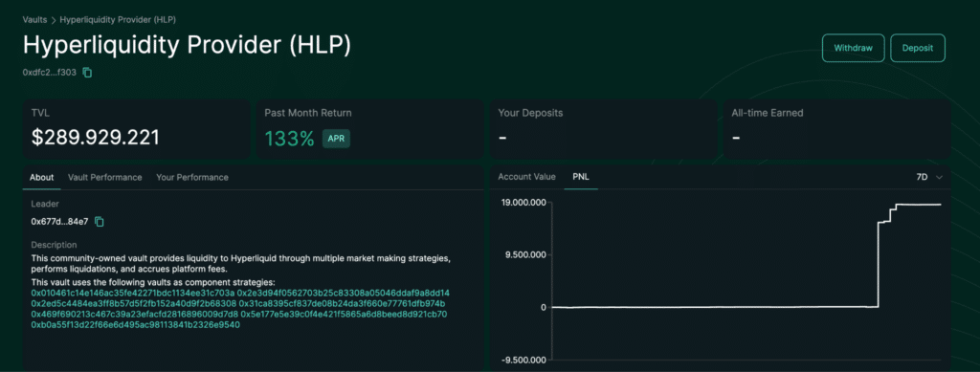Open component vault 0x010461c14e146ac35fe42271bdc1134ee31c703a
Screen dimensions: 980x372
[132, 293]
